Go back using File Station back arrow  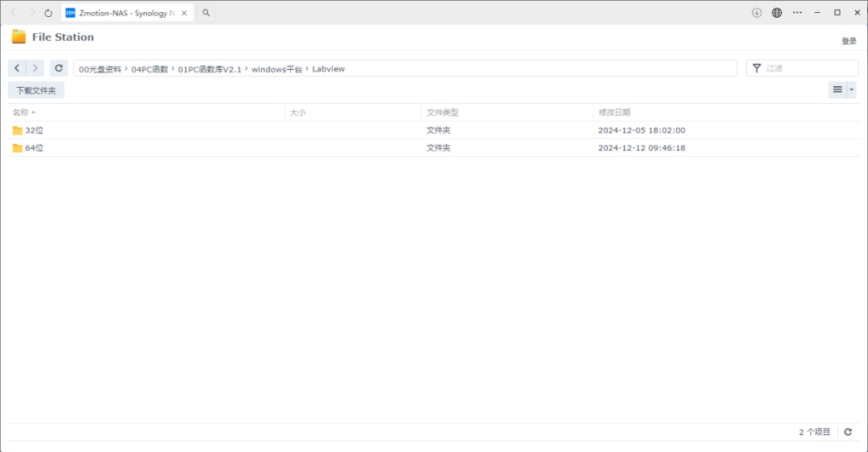pyautogui.click(x=17, y=68)
